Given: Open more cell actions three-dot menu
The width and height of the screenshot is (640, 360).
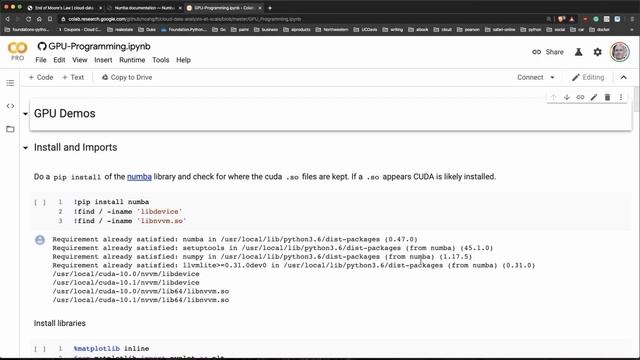Looking at the screenshot, I should tap(621, 97).
